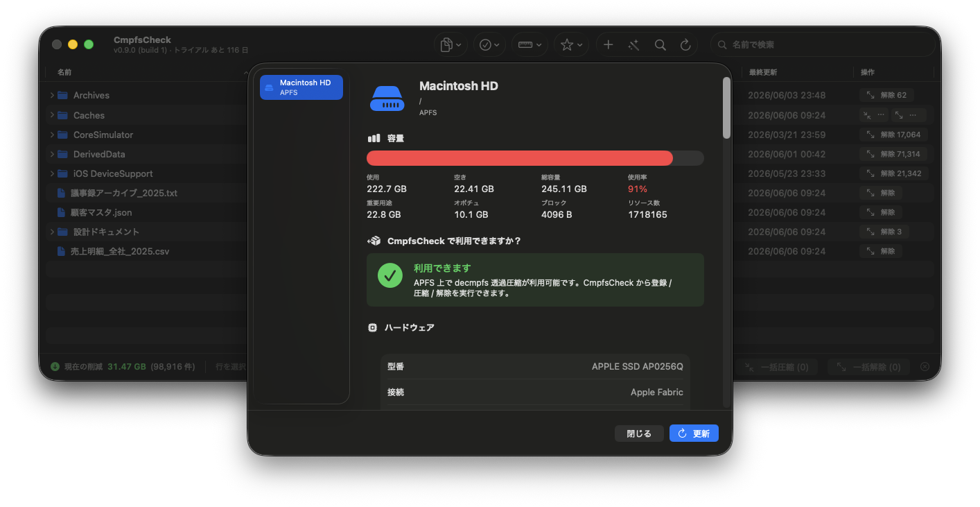The image size is (980, 507).
Task: Click the 解除 62 button for Archives
Action: [886, 95]
